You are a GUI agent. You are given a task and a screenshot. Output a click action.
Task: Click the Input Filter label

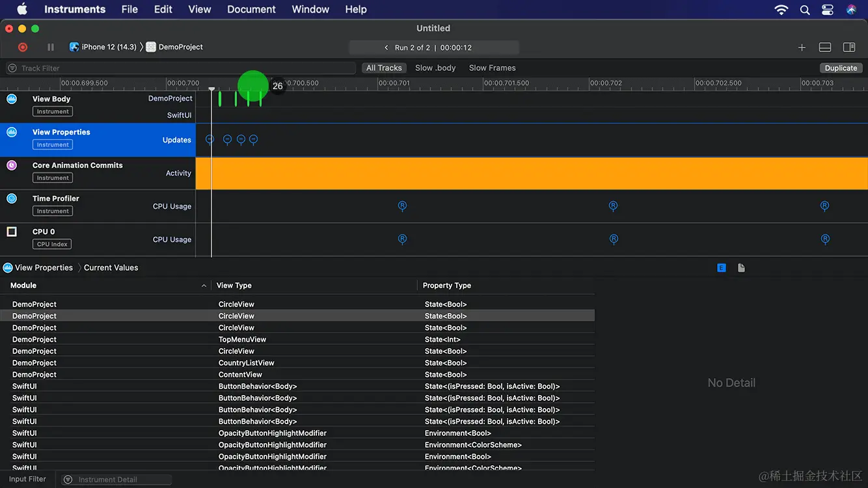pos(27,479)
